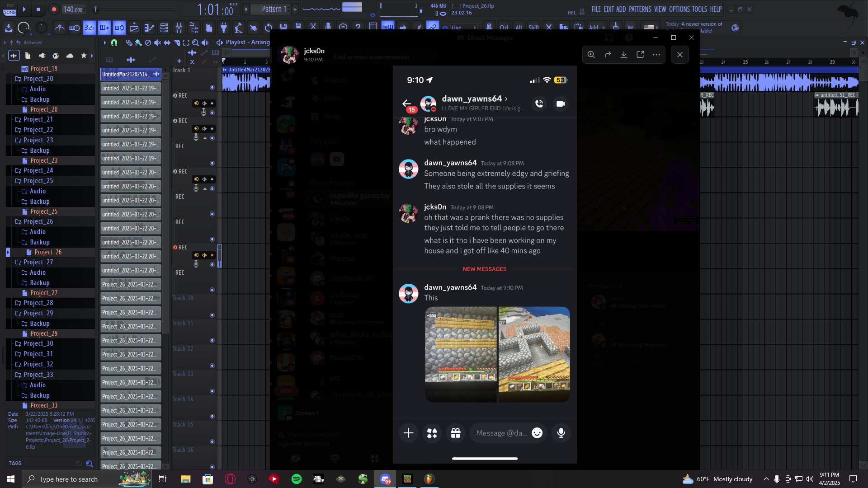Open the OPTIONS menu
The height and width of the screenshot is (488, 868).
click(679, 9)
